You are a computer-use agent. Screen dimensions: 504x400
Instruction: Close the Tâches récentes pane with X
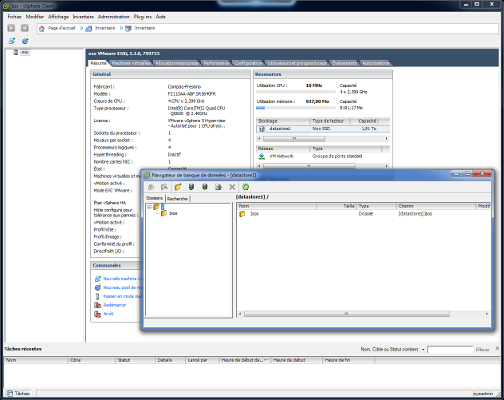(497, 348)
